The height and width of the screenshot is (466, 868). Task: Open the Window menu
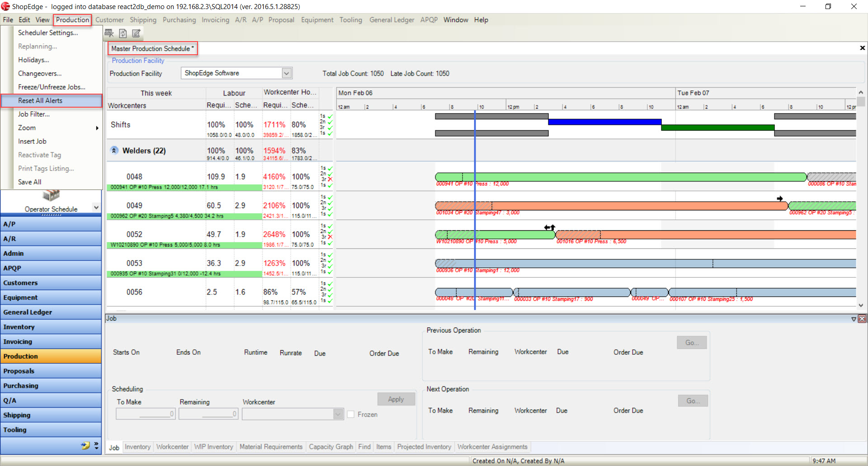456,20
